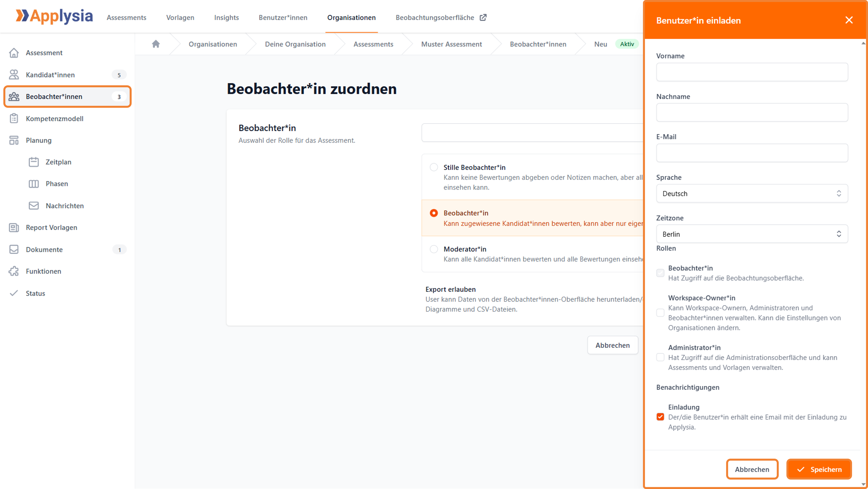868x489 pixels.
Task: Click the Kompetenzmodell clipboard icon
Action: (x=14, y=119)
